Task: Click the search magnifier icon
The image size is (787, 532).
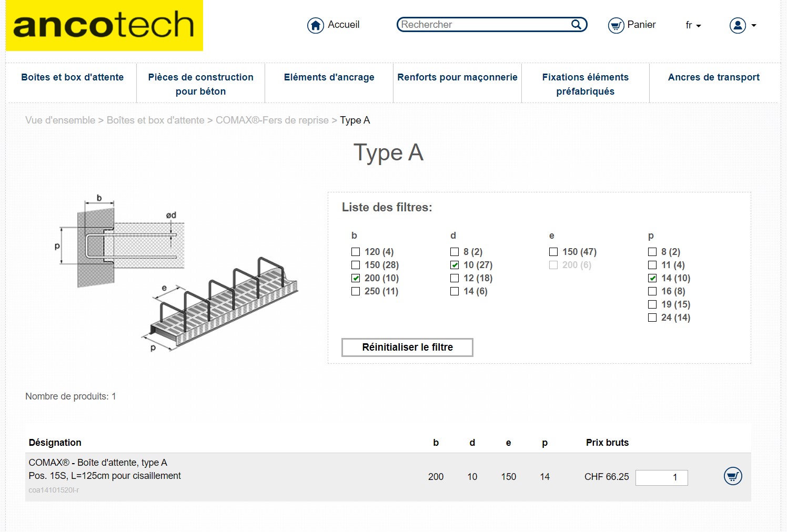Action: (577, 24)
